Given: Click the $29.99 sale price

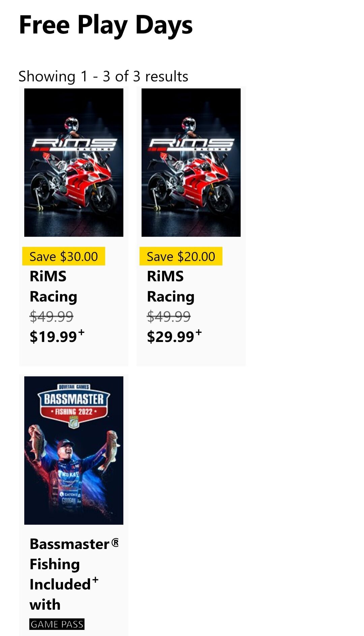Looking at the screenshot, I should [x=171, y=337].
